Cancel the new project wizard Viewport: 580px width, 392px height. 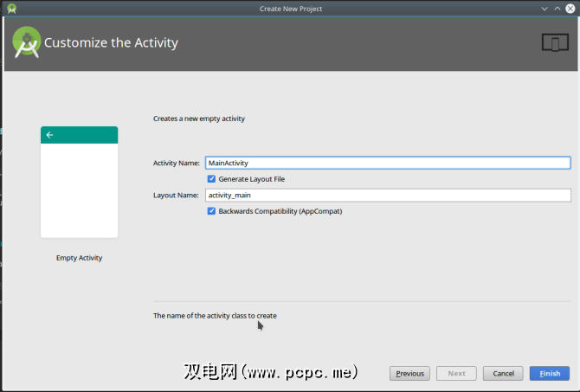tap(503, 374)
